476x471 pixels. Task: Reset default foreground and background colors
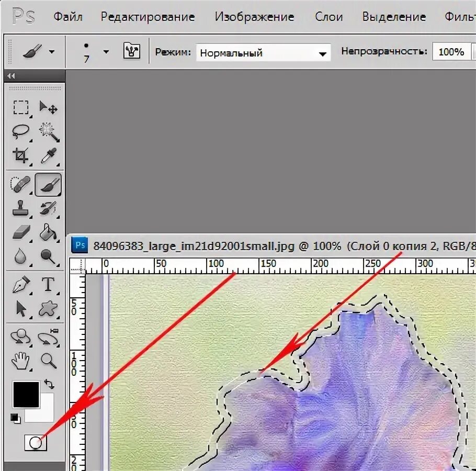click(15, 419)
